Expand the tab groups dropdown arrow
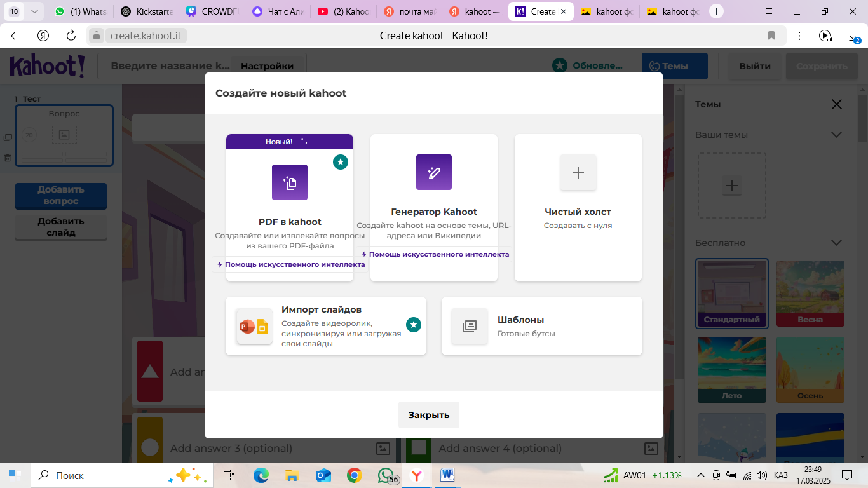 (34, 11)
